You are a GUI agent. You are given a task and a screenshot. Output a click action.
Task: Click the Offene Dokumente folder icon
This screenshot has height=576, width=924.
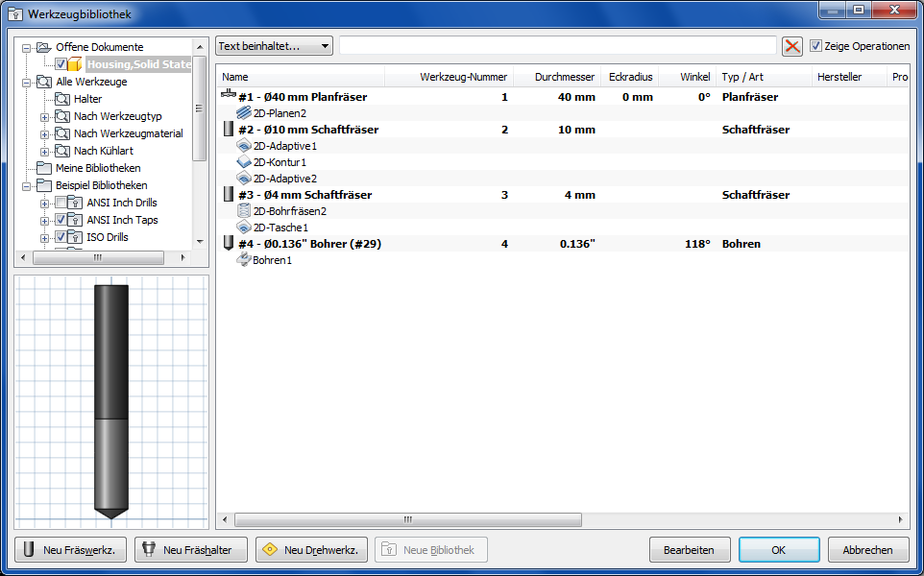tap(43, 46)
